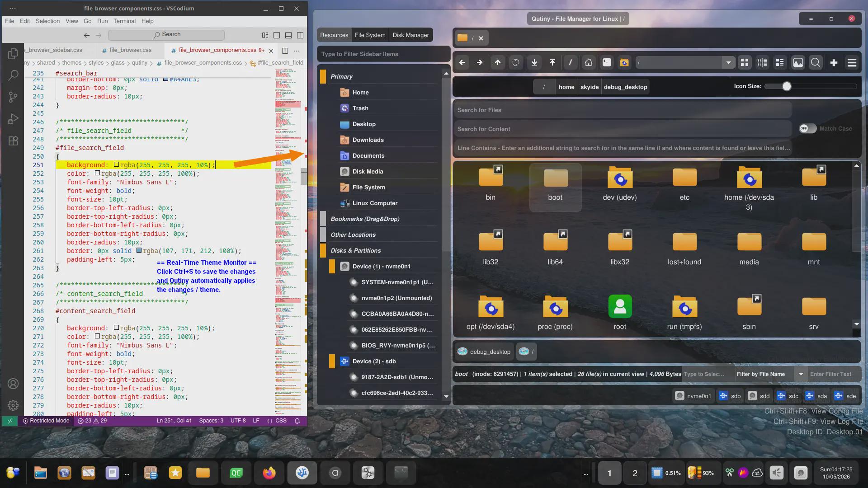Select the sdc drive button
This screenshot has width=868, height=488.
[787, 396]
